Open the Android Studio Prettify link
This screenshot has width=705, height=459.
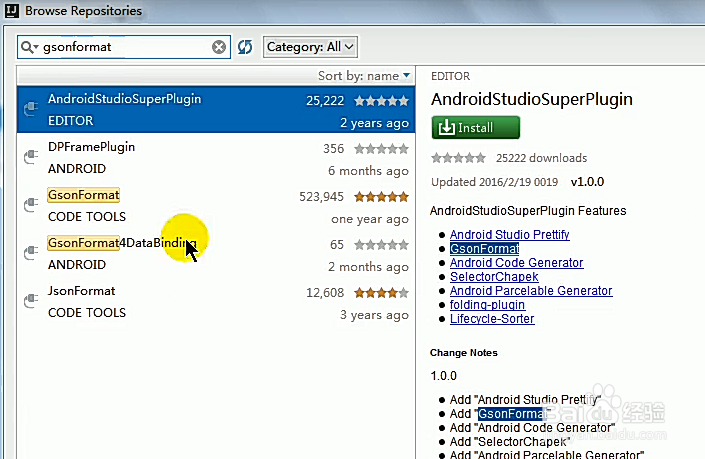pyautogui.click(x=509, y=235)
